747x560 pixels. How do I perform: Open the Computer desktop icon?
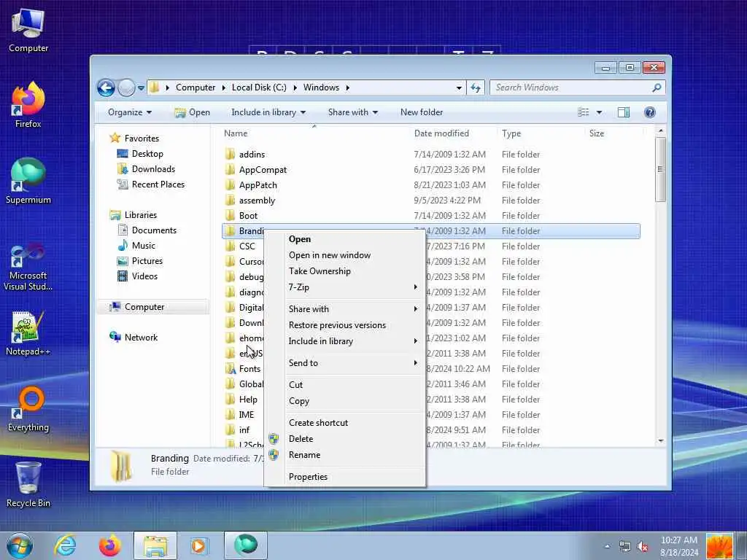pyautogui.click(x=28, y=31)
